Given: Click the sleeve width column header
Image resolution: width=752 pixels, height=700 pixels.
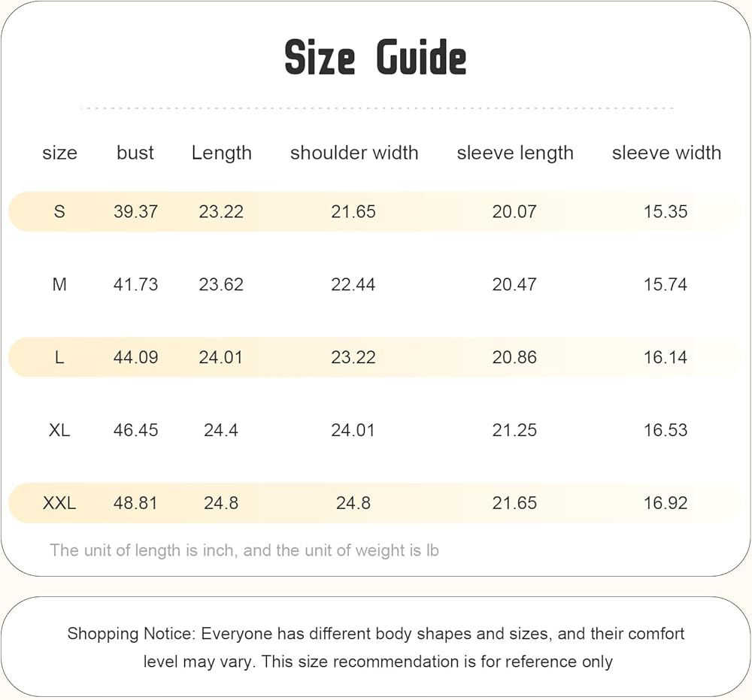Looking at the screenshot, I should pyautogui.click(x=666, y=153).
